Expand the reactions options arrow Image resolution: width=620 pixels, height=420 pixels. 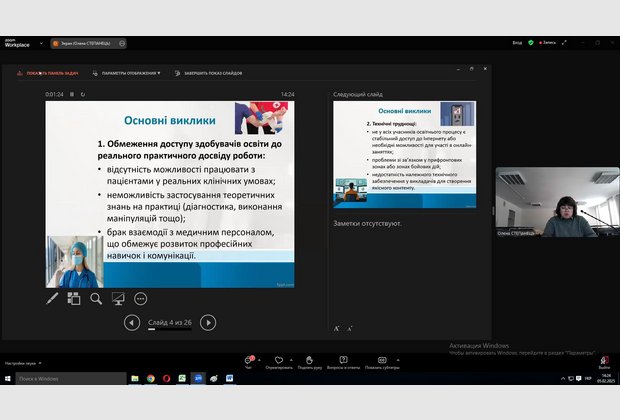pos(289,357)
